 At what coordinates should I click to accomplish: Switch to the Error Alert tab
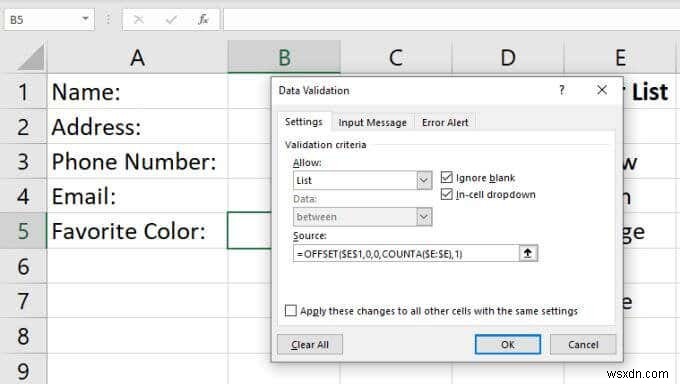tap(445, 123)
